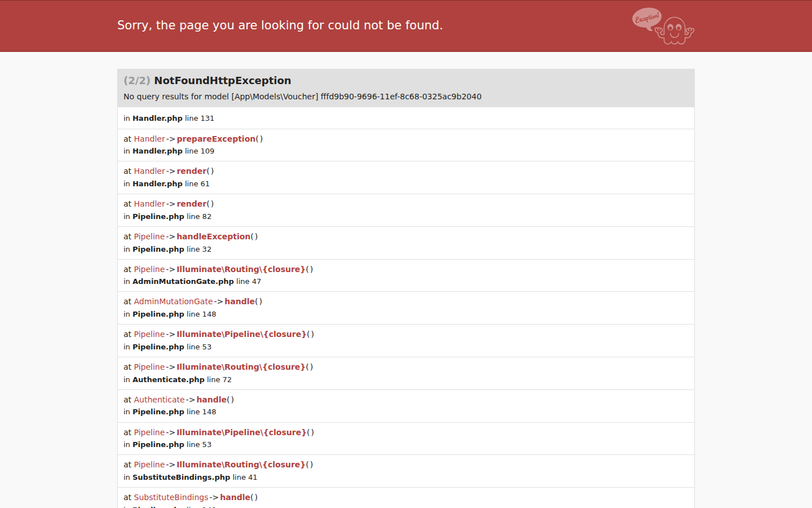Select the voucher UUID error message text
812x508 pixels.
302,97
